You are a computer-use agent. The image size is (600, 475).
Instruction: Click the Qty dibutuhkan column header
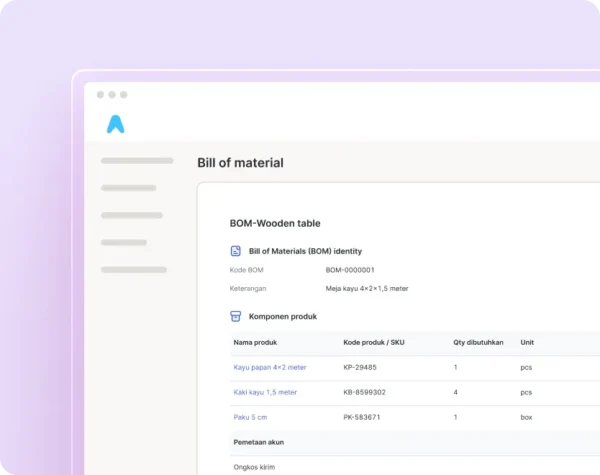pyautogui.click(x=478, y=343)
